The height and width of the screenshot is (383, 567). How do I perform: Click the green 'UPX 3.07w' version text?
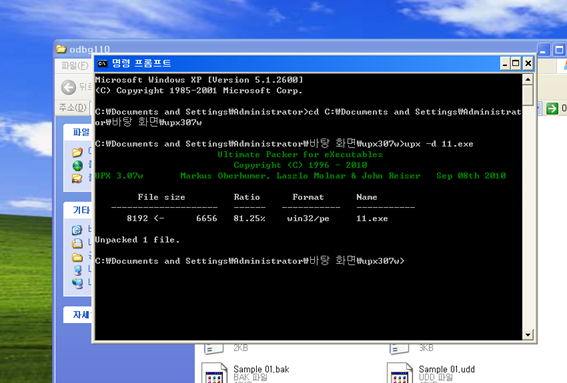click(x=119, y=176)
